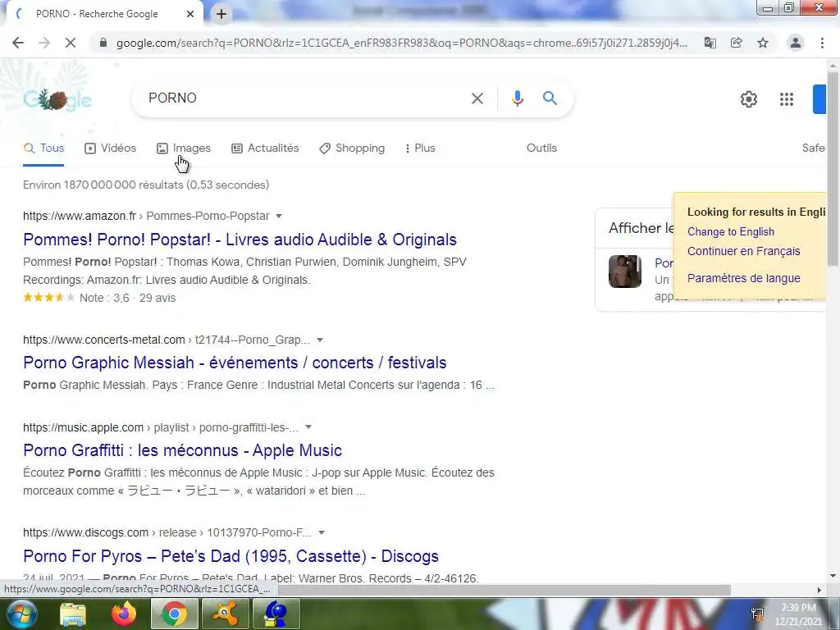Screen dimensions: 840x630
Task: Switch to the Shopping tab
Action: (352, 148)
